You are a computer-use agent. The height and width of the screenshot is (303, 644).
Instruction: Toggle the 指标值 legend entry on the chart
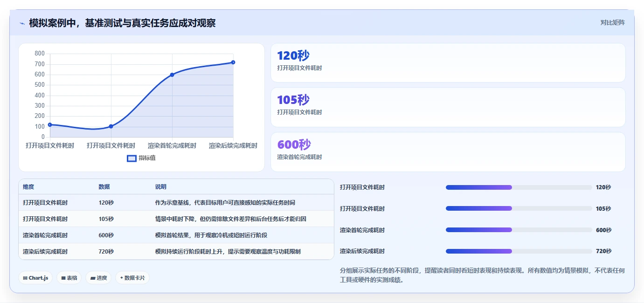click(x=141, y=158)
